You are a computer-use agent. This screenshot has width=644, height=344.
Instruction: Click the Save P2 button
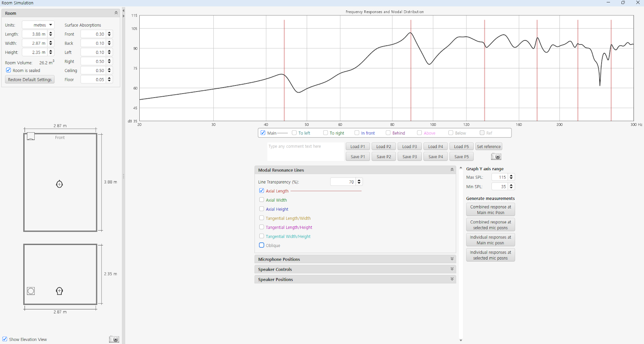click(384, 157)
